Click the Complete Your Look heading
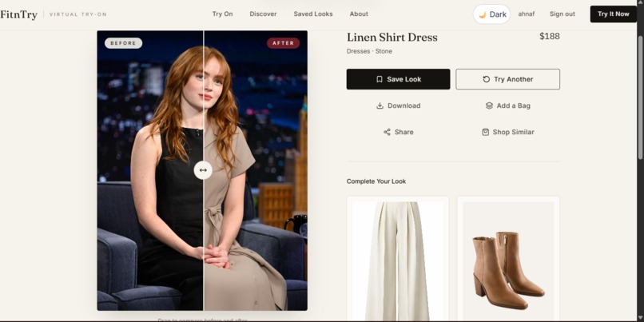This screenshot has width=644, height=322. pyautogui.click(x=376, y=181)
